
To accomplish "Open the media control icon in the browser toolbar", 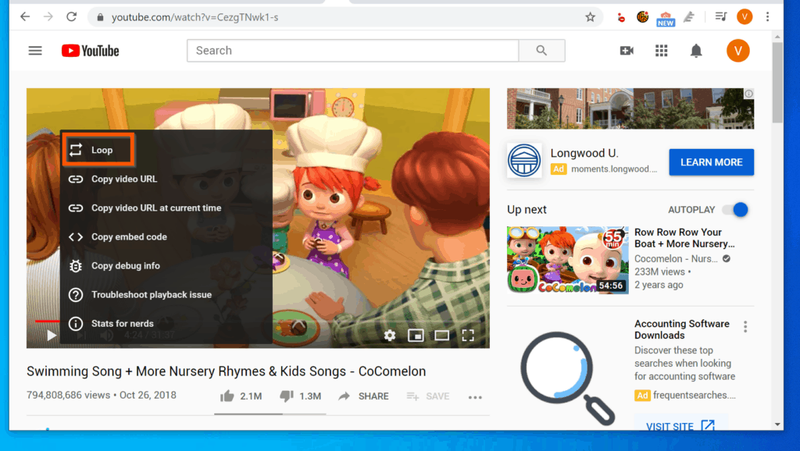I will click(720, 17).
